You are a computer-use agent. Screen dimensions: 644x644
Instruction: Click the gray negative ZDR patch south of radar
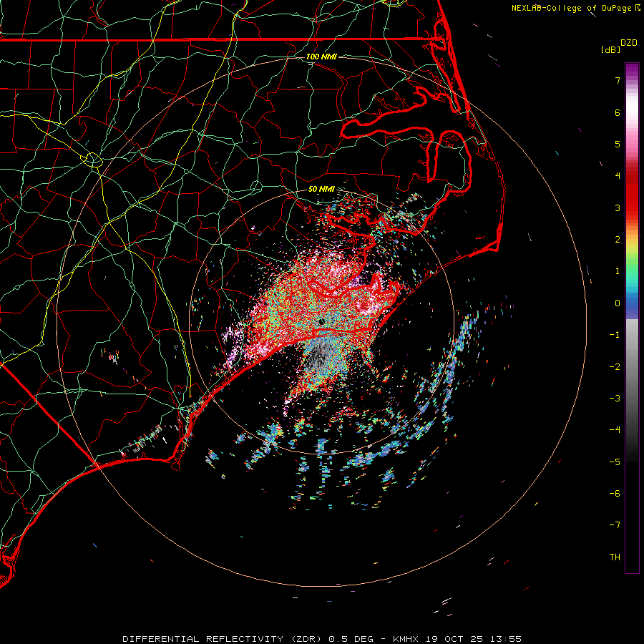coord(320,354)
